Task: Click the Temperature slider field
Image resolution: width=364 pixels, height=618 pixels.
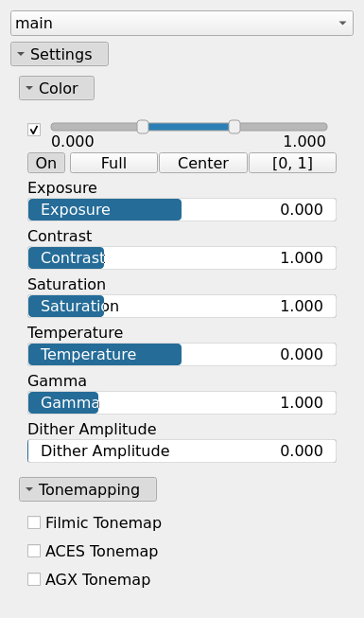Action: 182,354
